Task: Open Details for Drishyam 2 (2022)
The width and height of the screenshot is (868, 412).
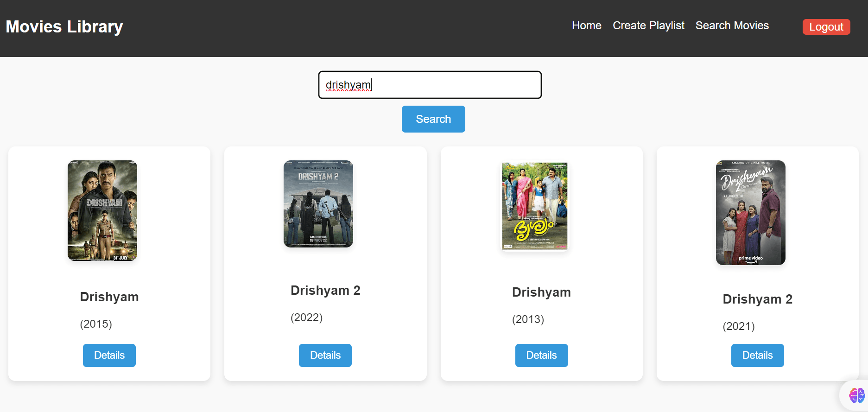Action: pyautogui.click(x=325, y=355)
